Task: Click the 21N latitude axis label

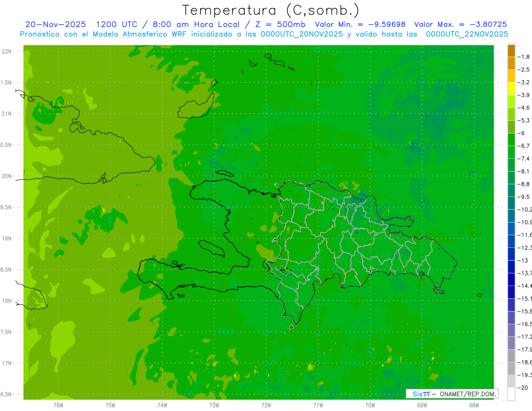Action: (7, 114)
